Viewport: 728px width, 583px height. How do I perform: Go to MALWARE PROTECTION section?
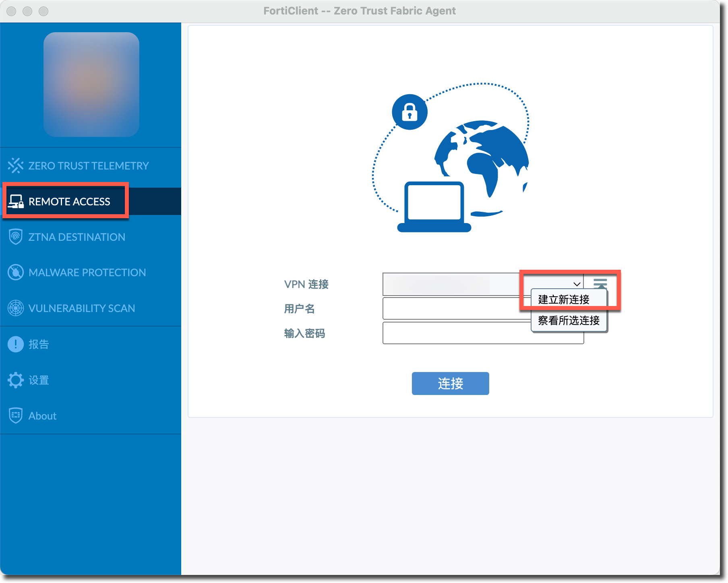click(87, 273)
